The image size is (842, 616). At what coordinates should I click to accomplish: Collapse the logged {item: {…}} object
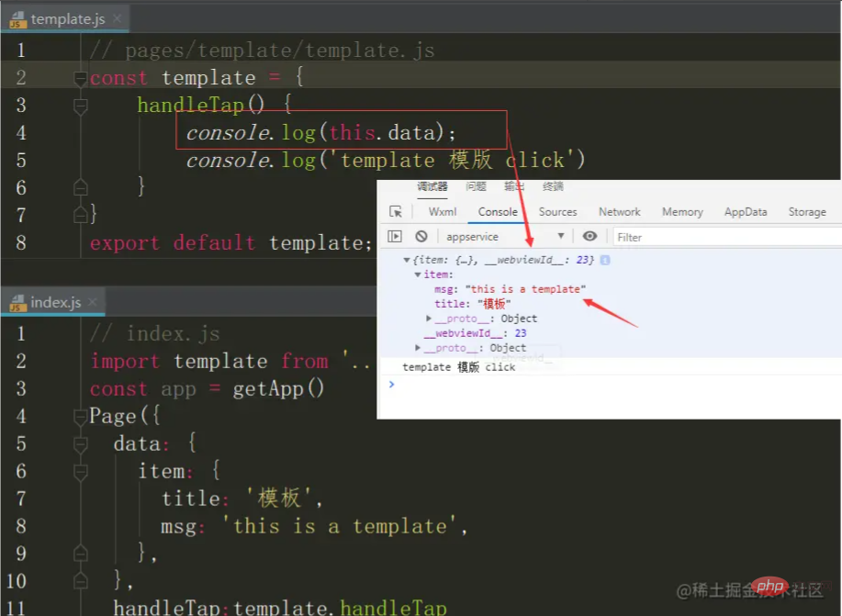pyautogui.click(x=407, y=260)
